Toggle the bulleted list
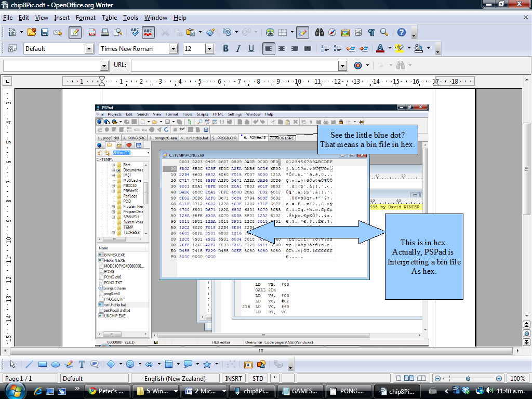Image resolution: width=532 pixels, height=399 pixels. (338, 48)
